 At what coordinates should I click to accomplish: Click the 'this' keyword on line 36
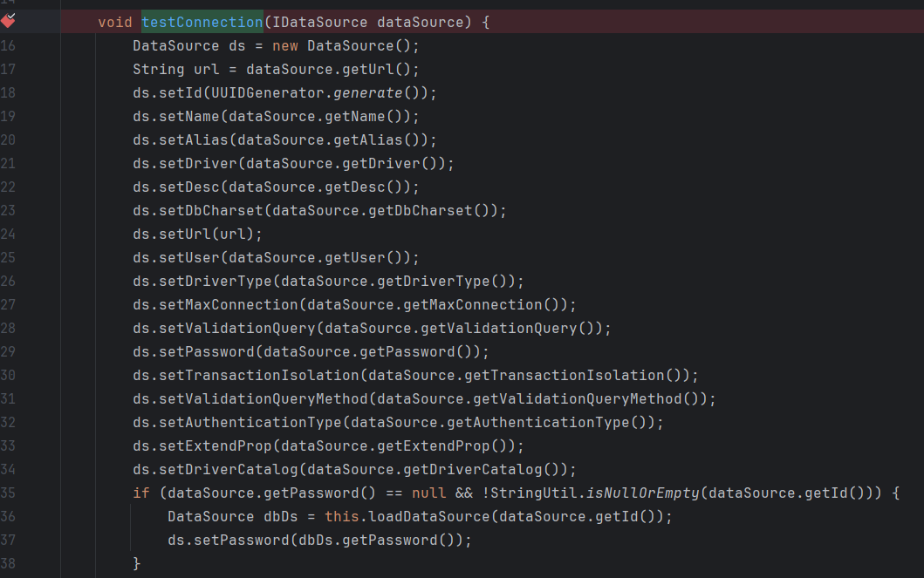(342, 516)
